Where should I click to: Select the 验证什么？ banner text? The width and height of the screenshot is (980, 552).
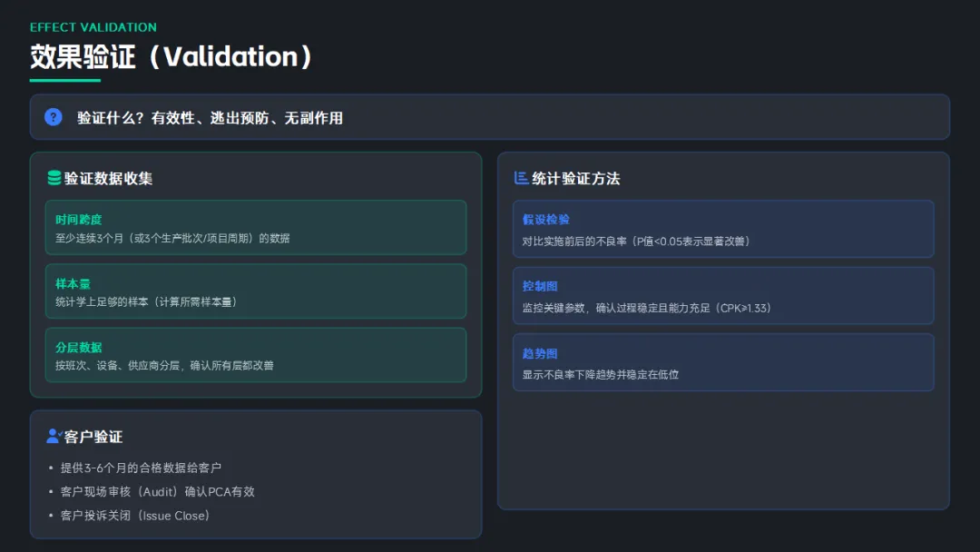click(210, 118)
